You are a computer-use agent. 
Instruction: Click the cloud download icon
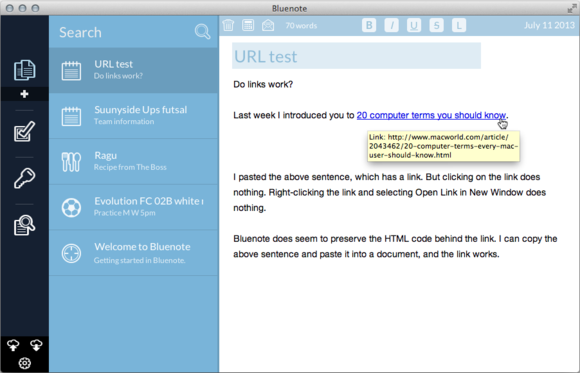pos(36,346)
